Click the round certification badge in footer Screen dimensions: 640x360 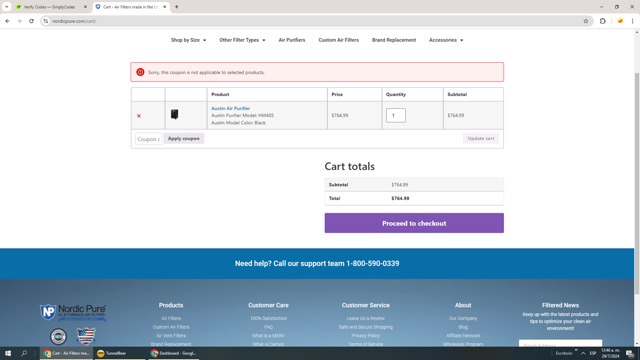pyautogui.click(x=58, y=337)
